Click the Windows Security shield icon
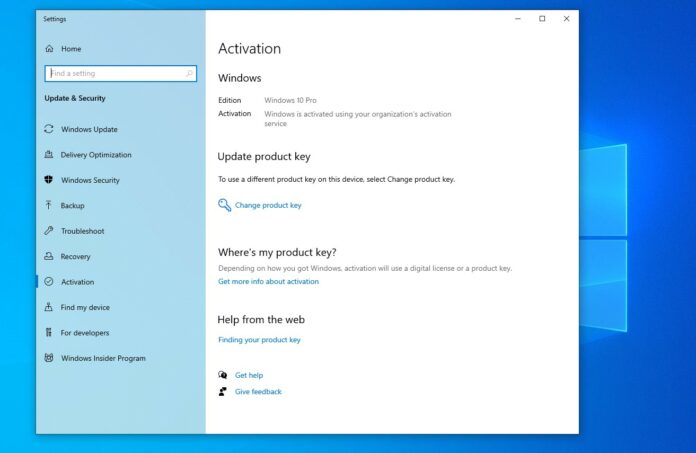 (x=49, y=180)
